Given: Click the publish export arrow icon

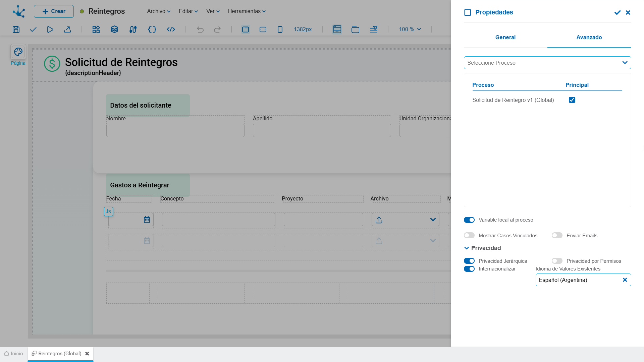Looking at the screenshot, I should tap(67, 29).
